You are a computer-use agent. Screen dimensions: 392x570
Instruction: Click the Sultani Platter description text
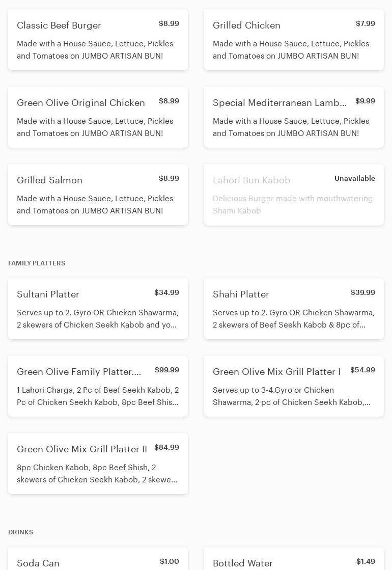pyautogui.click(x=98, y=319)
